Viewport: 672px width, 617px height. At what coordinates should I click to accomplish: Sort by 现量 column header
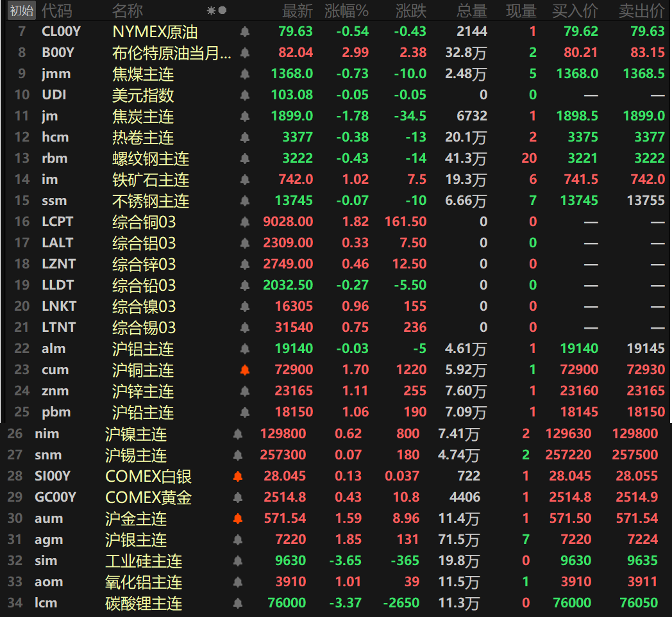point(521,11)
